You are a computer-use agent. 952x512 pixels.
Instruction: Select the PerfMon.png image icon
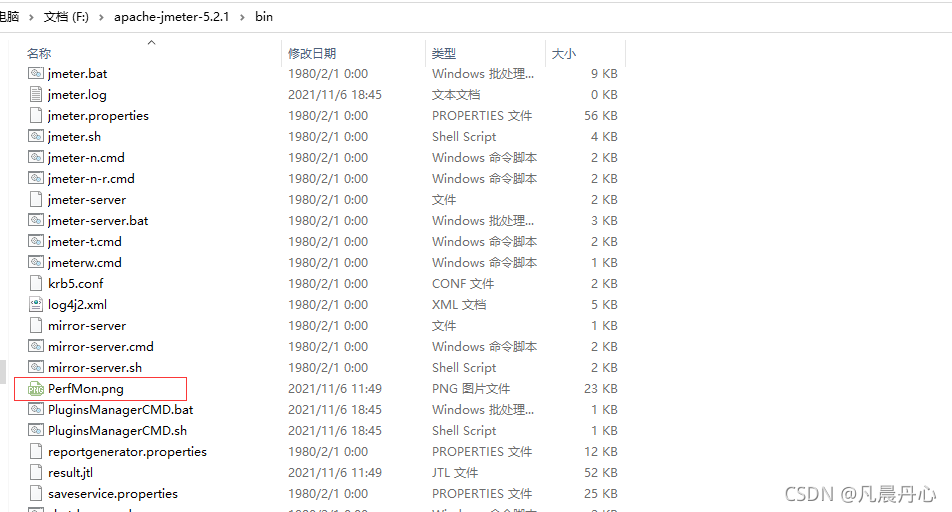36,389
